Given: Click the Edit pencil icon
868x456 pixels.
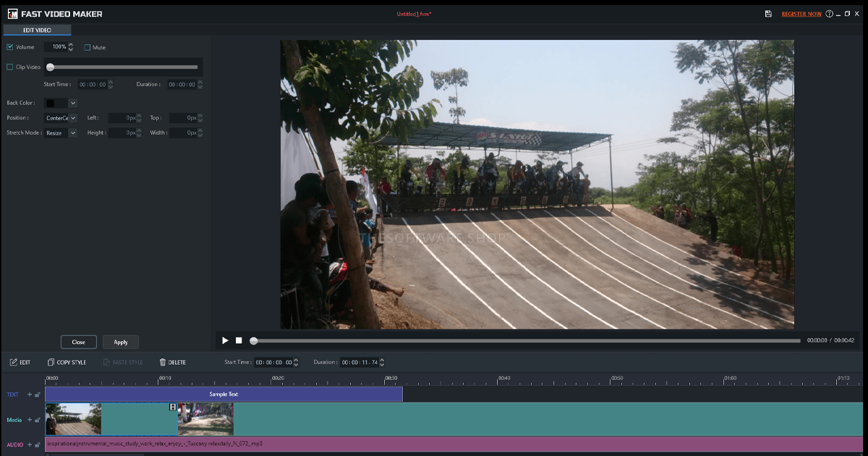Looking at the screenshot, I should tap(13, 362).
